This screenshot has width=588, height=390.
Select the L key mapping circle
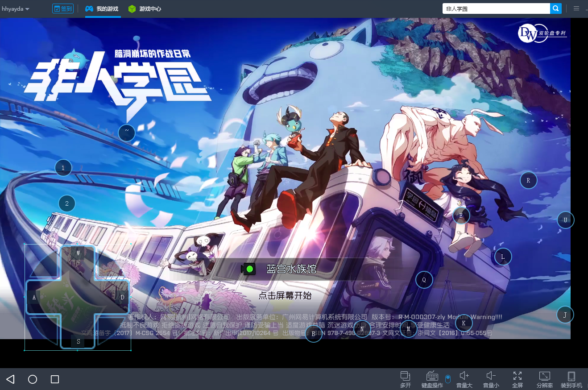(503, 257)
